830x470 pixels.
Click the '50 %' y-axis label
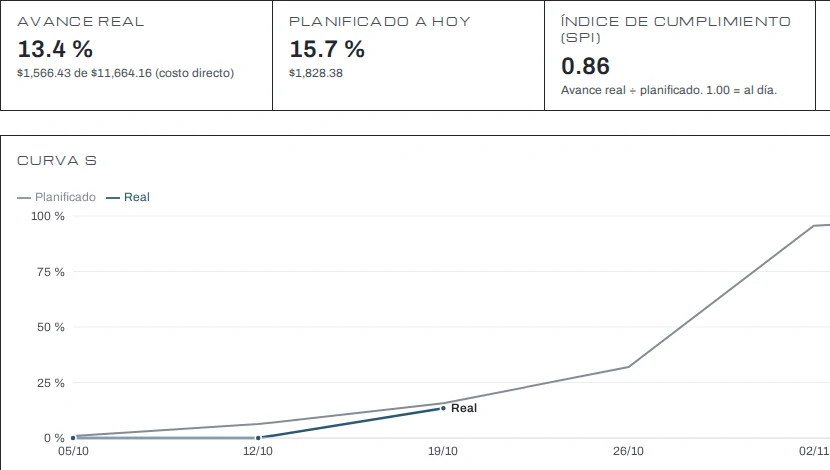(51, 327)
